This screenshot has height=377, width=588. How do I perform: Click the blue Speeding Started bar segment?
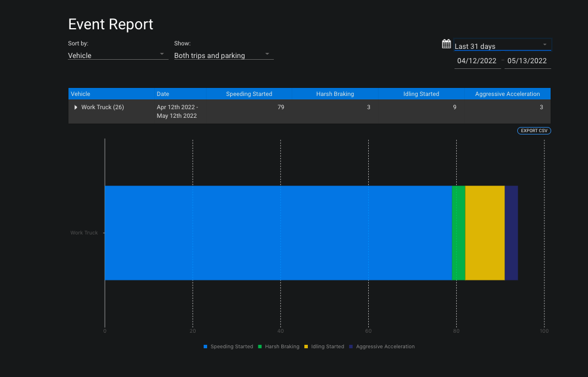point(278,233)
